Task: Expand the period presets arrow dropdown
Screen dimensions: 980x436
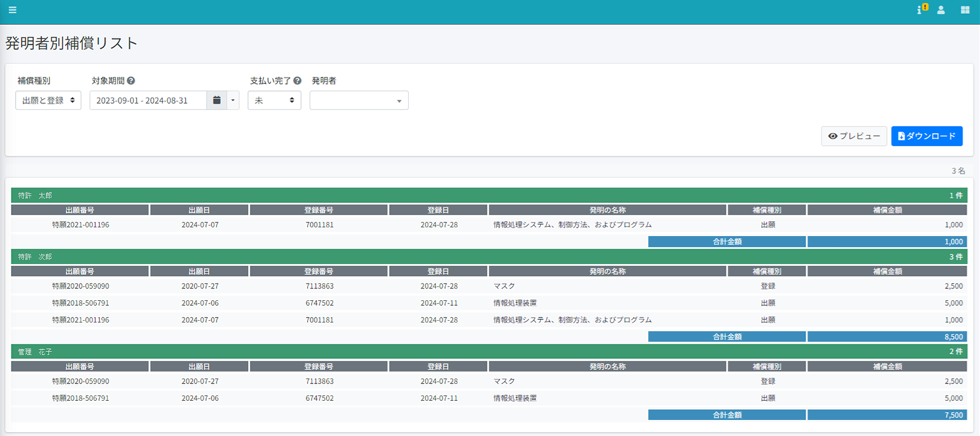Action: click(232, 100)
